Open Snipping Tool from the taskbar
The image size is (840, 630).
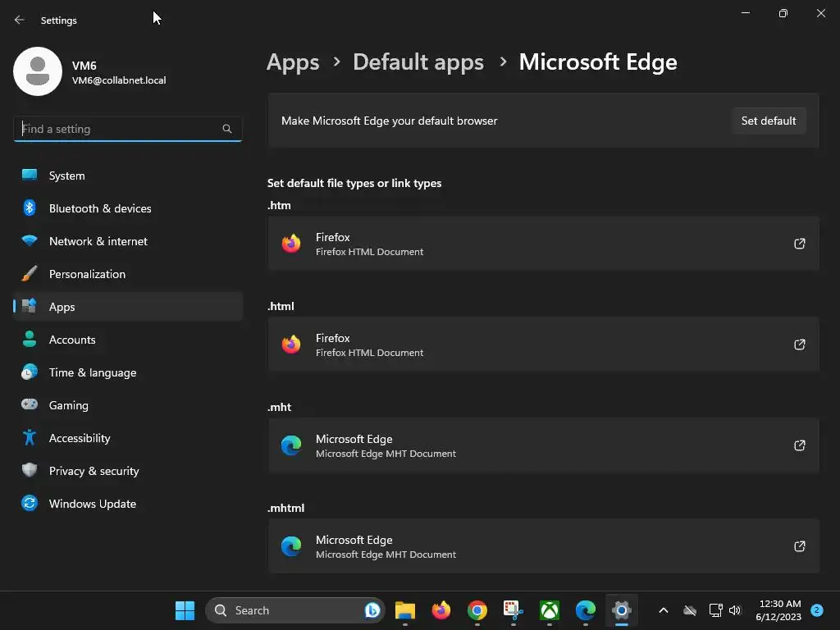coord(514,610)
